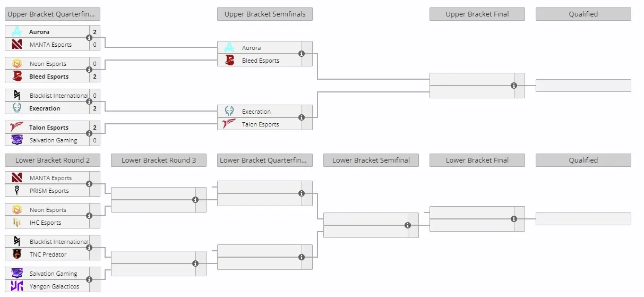Open Bleed Esports team link in quarterfinals

tap(49, 77)
